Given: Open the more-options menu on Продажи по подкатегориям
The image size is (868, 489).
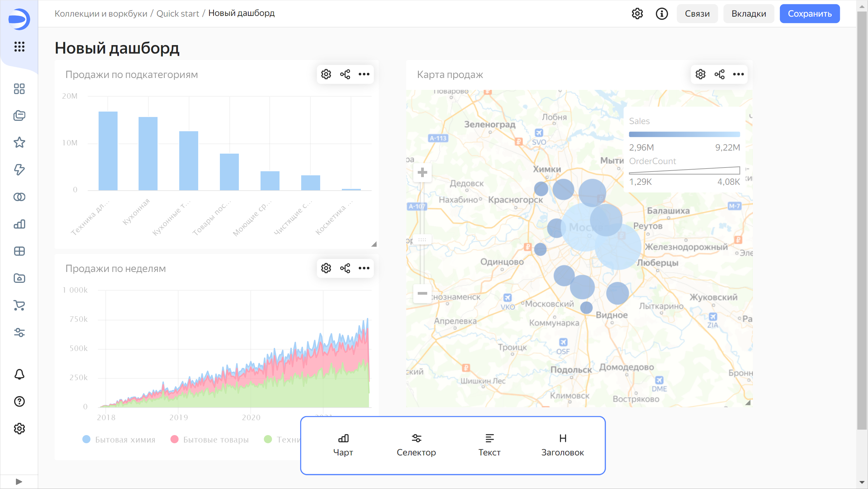Looking at the screenshot, I should [x=364, y=74].
